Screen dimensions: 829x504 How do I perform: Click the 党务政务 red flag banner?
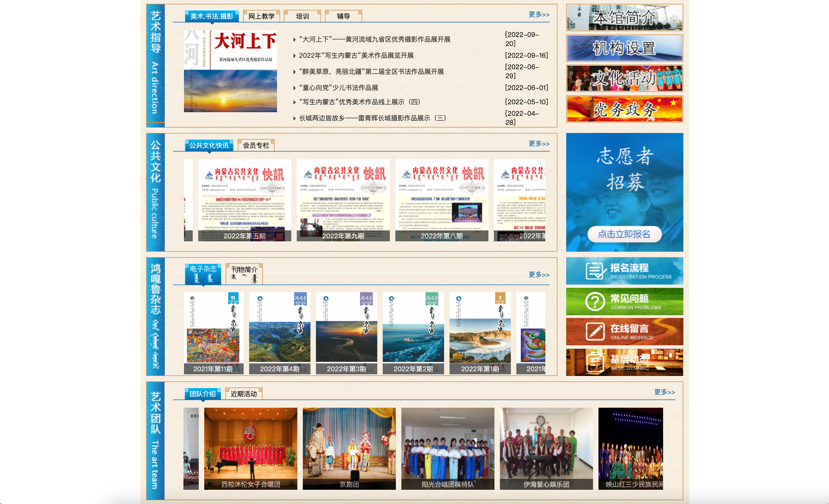tap(624, 109)
